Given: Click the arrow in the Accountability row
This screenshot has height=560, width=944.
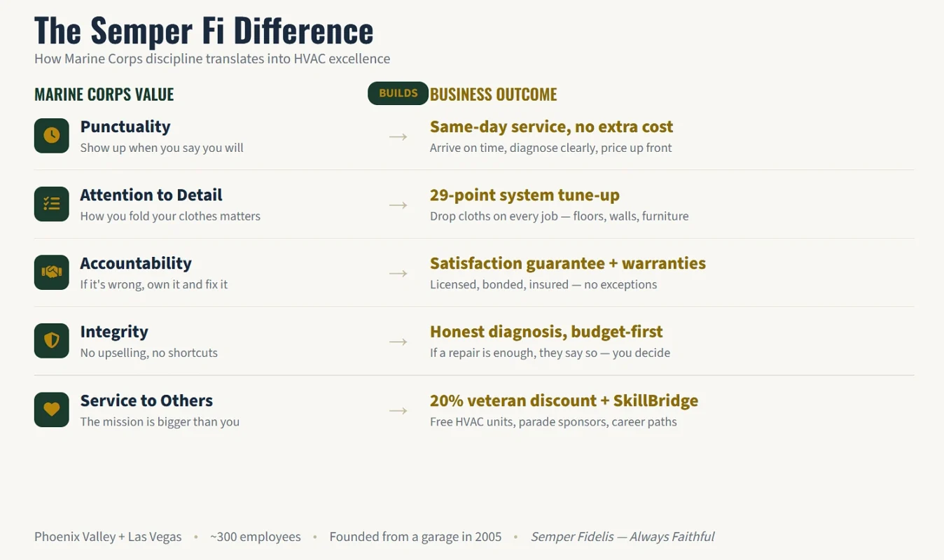Looking at the screenshot, I should [398, 273].
